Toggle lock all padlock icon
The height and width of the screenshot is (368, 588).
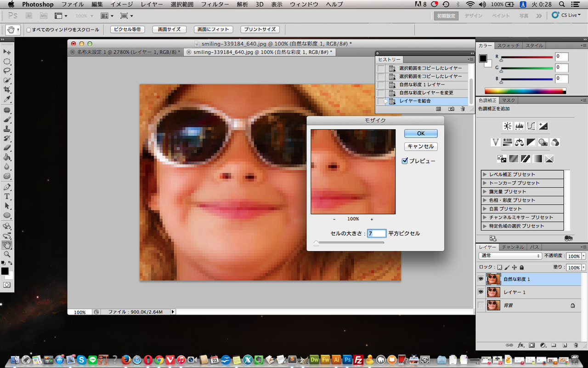522,267
